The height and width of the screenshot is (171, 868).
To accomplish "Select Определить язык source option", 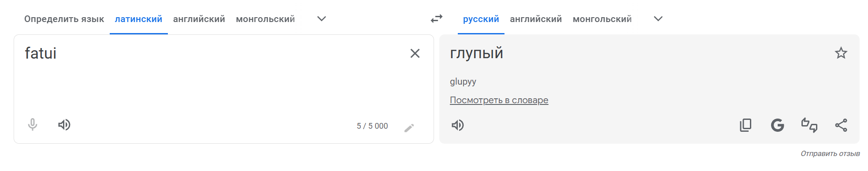I will click(x=64, y=19).
